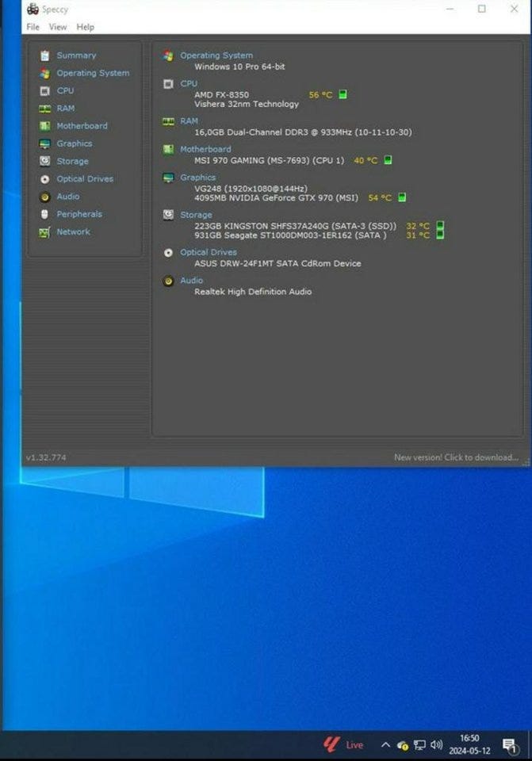Click the Windows flag icon beside sidebar Operating System
This screenshot has width=532, height=761.
point(44,73)
